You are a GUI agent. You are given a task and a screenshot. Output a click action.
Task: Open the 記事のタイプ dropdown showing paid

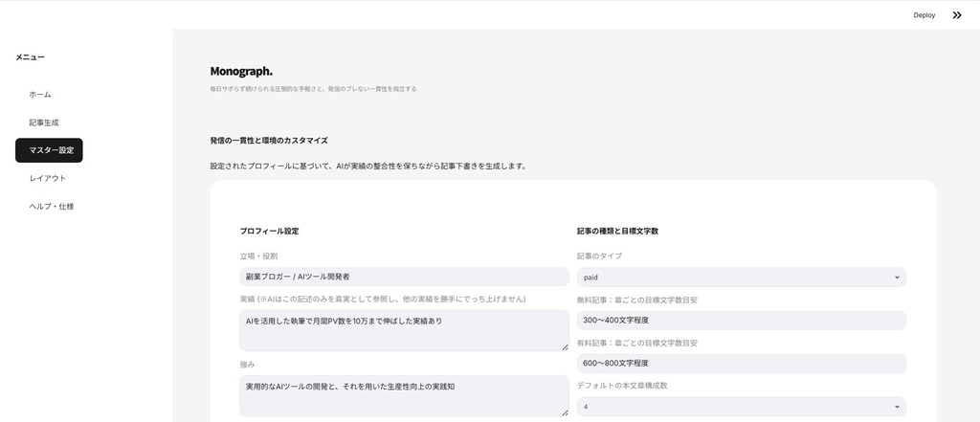tap(742, 277)
